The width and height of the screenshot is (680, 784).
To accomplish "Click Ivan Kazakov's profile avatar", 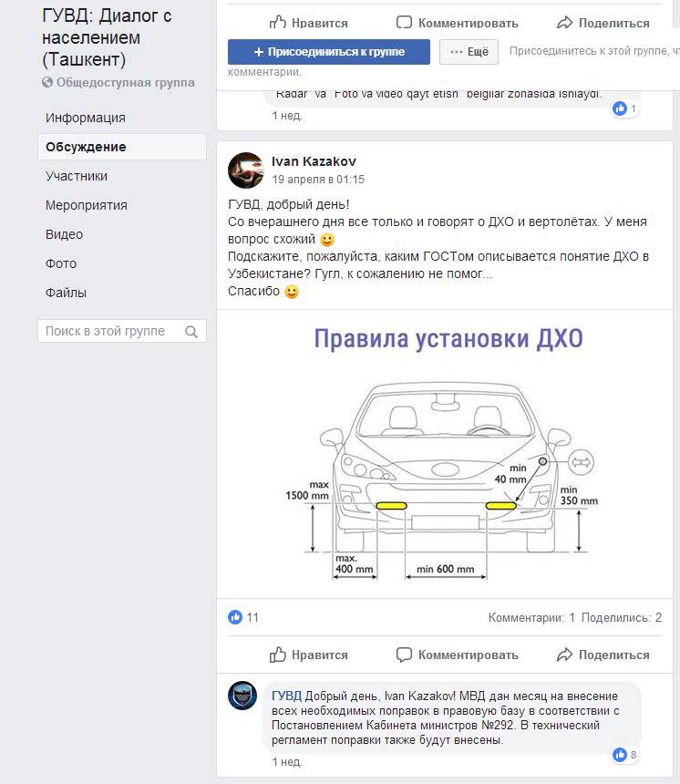I will click(x=246, y=170).
